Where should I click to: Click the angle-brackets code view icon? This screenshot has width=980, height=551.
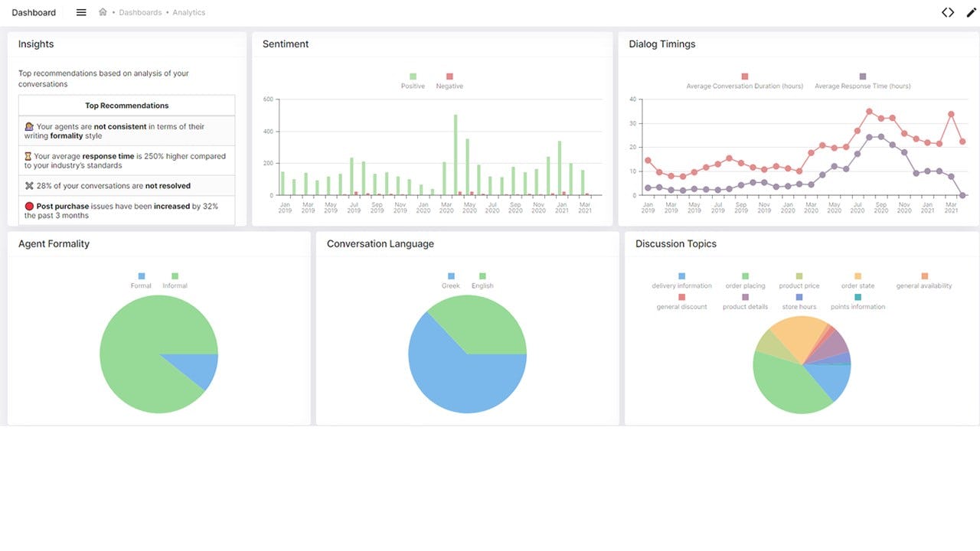(948, 11)
